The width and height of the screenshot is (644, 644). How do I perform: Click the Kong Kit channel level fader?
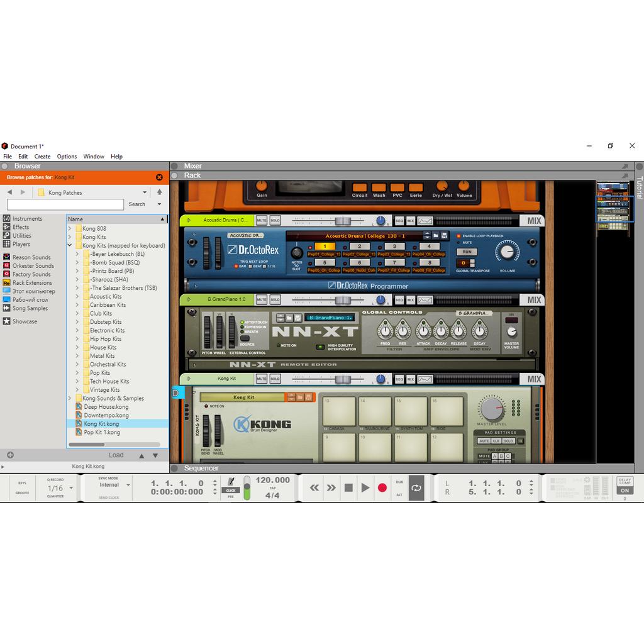[x=341, y=379]
